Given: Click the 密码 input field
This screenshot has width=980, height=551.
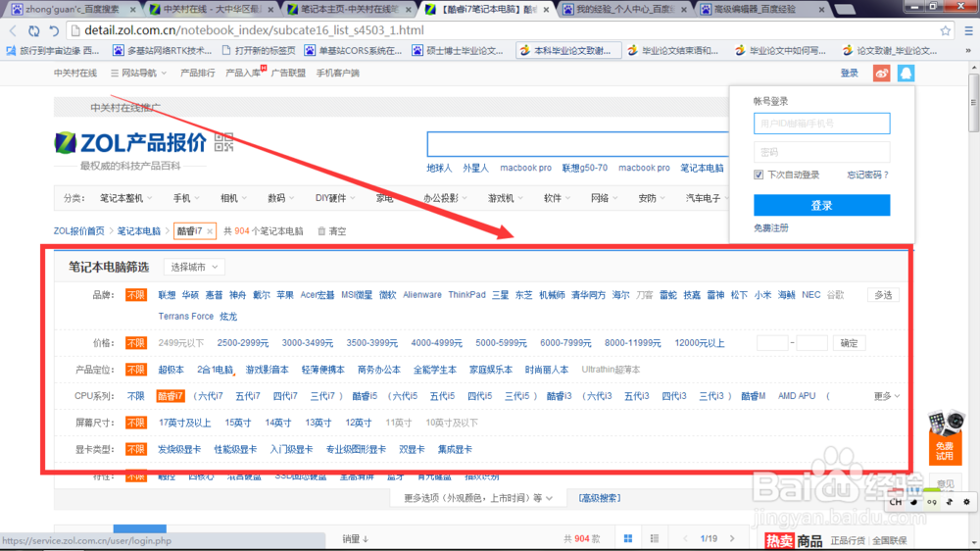Looking at the screenshot, I should [821, 152].
